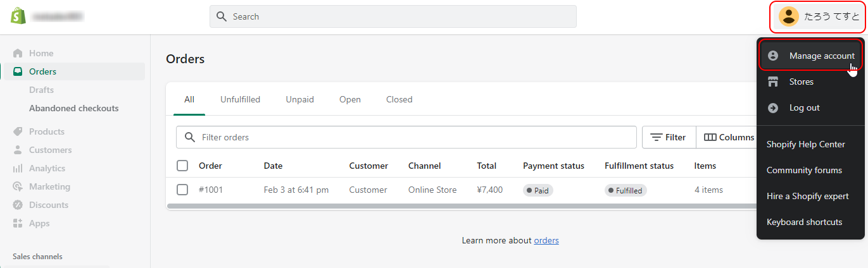The height and width of the screenshot is (268, 868).
Task: Click the ¥7,400 total cell
Action: point(490,190)
